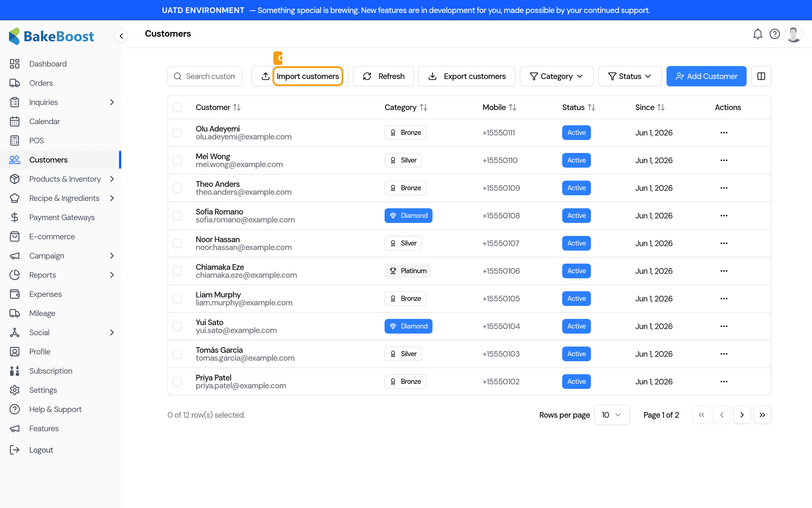The width and height of the screenshot is (812, 508).
Task: Check the Sofia Romano row checkbox
Action: coord(177,216)
